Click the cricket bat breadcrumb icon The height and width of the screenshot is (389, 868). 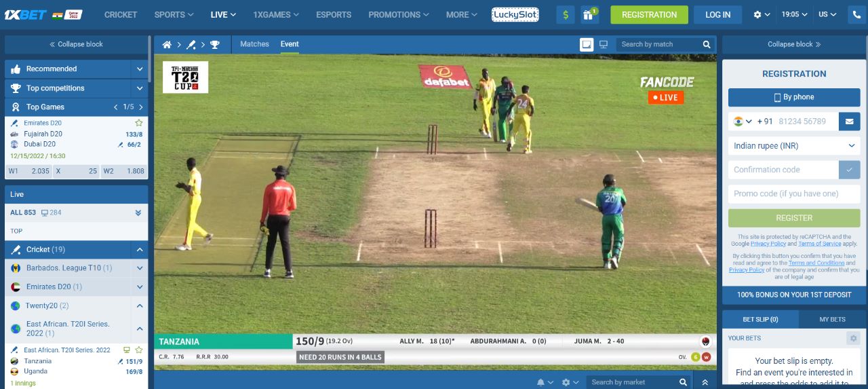191,45
